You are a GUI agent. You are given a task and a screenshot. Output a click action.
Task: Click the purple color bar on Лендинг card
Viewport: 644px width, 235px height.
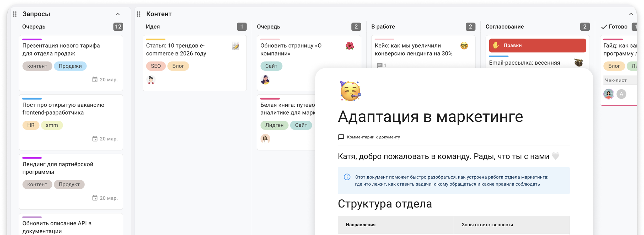click(x=32, y=158)
